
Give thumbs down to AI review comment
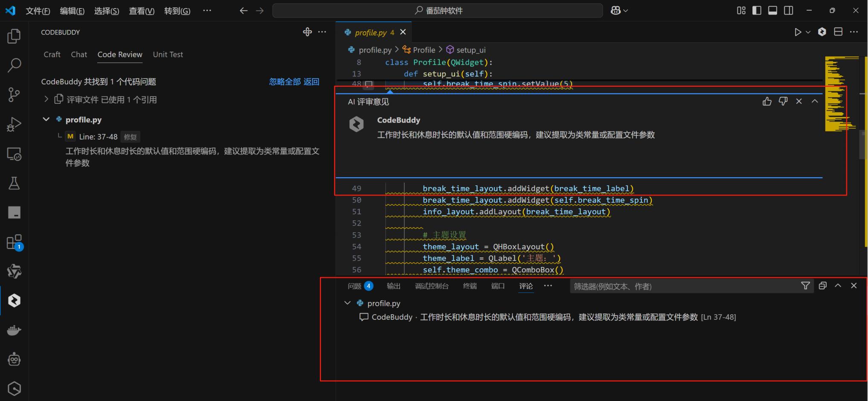coord(783,101)
